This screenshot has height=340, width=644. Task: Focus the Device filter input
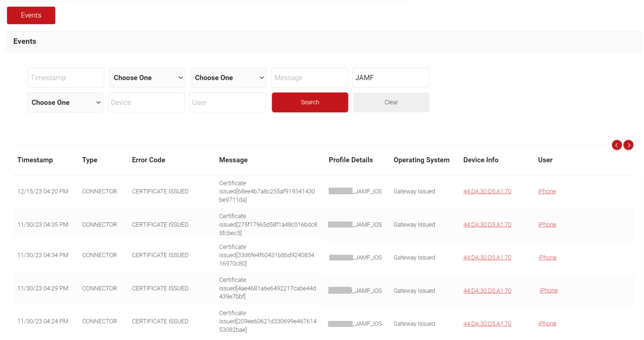pyautogui.click(x=146, y=102)
